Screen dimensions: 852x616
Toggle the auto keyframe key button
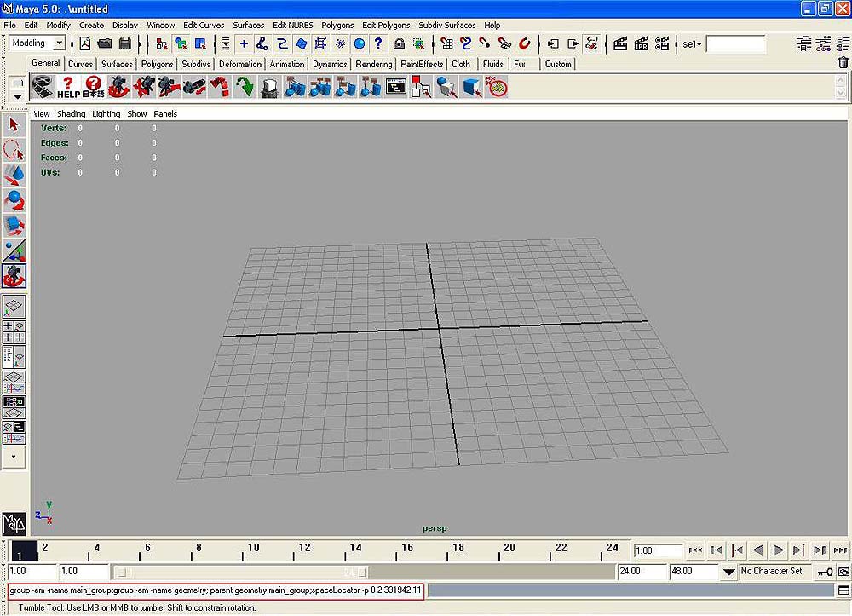pyautogui.click(x=825, y=572)
